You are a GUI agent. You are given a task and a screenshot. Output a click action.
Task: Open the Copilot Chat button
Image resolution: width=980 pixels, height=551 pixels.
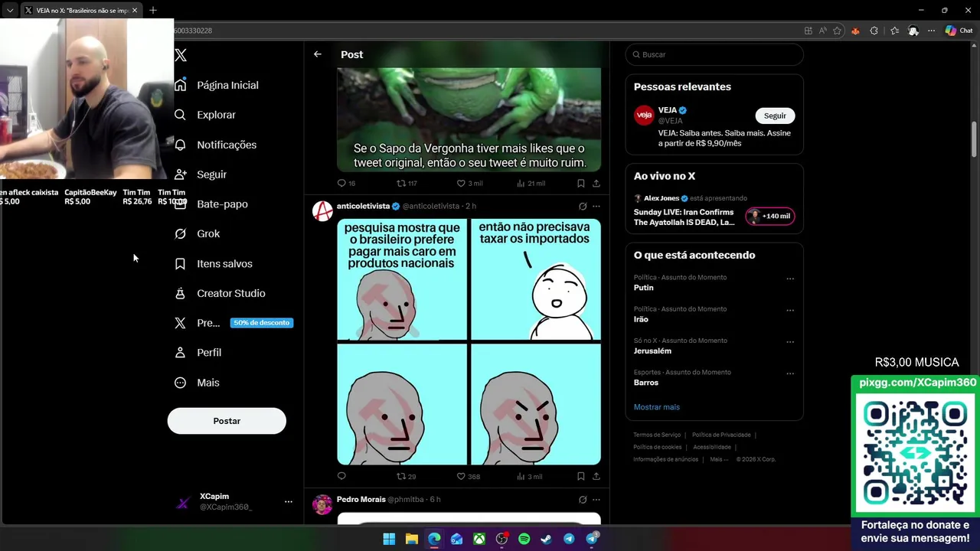tap(959, 31)
